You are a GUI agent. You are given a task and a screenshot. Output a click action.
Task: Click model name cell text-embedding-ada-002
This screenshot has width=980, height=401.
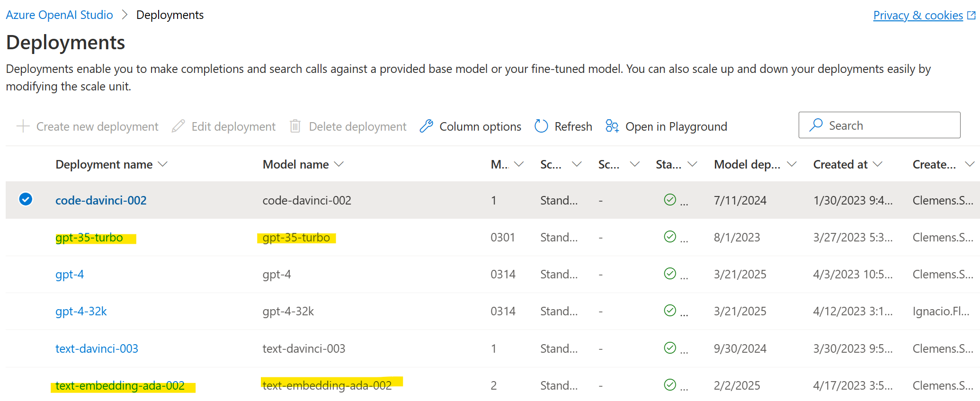tap(327, 385)
